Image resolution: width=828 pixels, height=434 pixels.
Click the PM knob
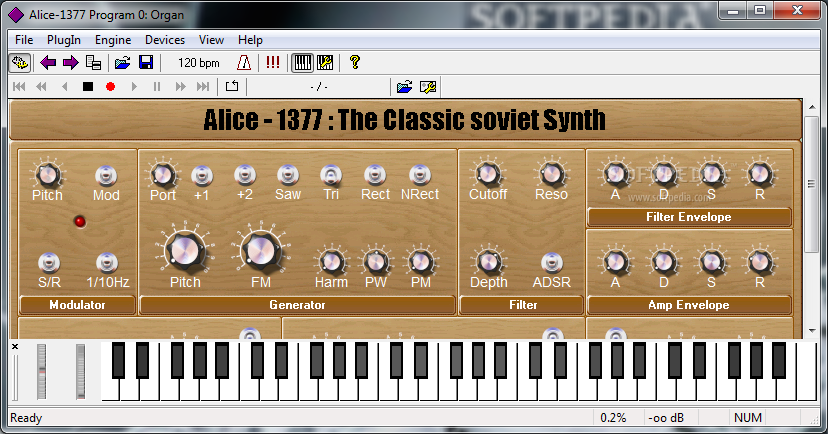click(x=420, y=261)
